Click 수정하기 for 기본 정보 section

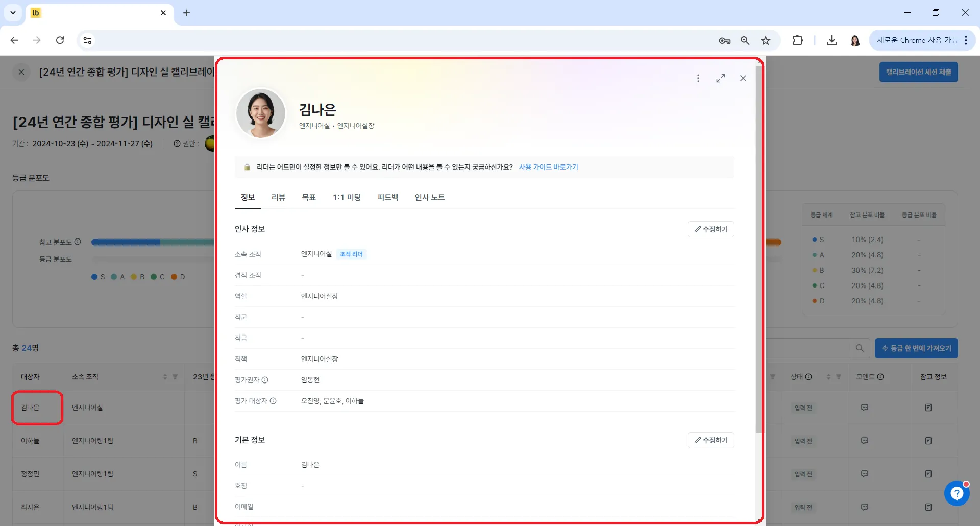point(711,440)
